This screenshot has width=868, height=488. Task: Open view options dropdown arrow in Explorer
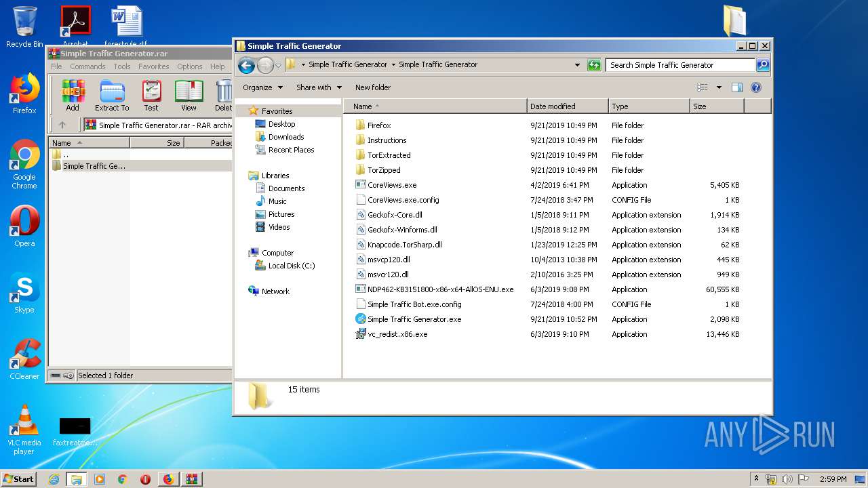[x=719, y=87]
